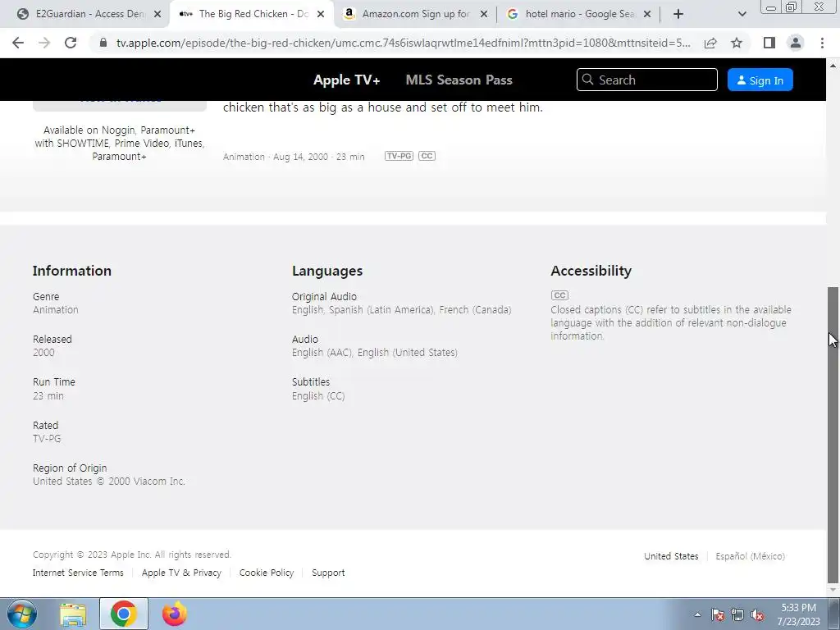Click the padlock site info icon
Image resolution: width=840 pixels, height=630 pixels.
[104, 43]
